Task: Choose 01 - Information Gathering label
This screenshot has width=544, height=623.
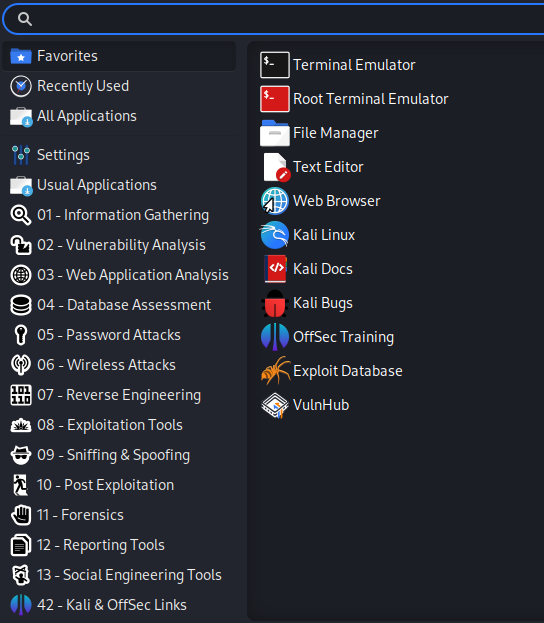Action: (x=123, y=215)
